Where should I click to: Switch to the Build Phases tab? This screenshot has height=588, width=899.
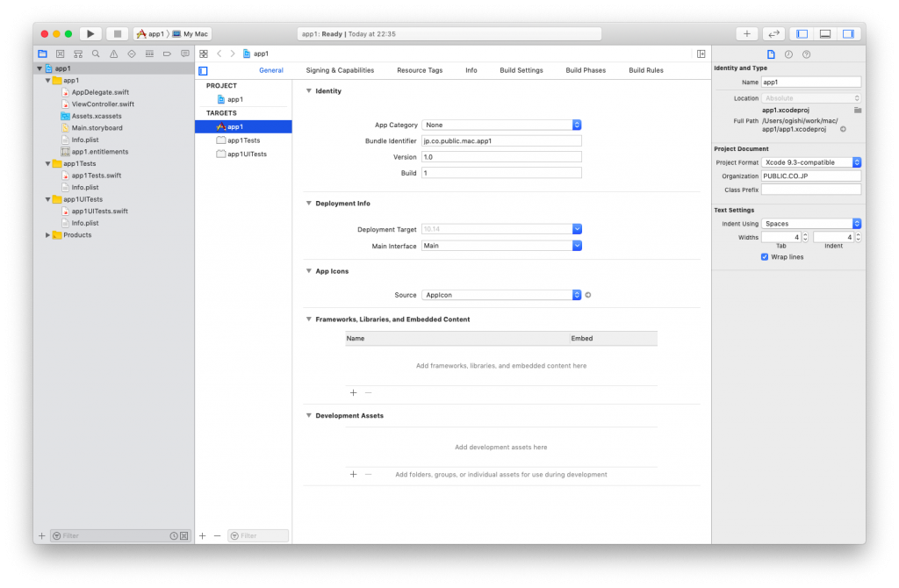point(586,70)
